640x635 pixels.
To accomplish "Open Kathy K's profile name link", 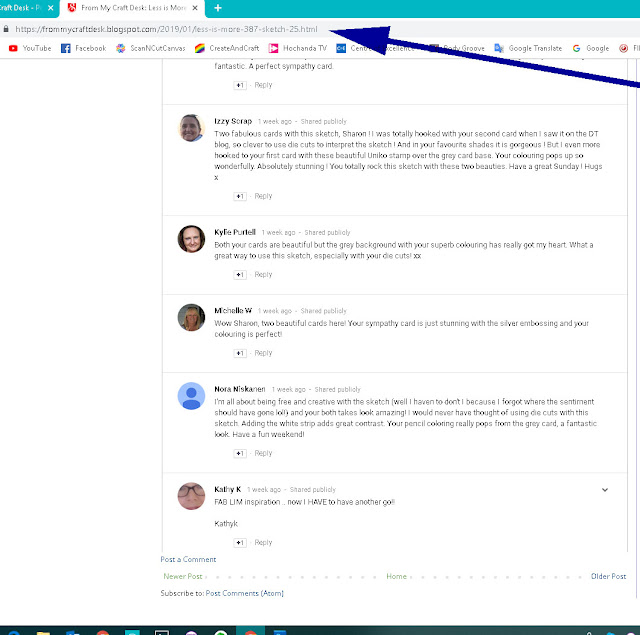I will 228,489.
